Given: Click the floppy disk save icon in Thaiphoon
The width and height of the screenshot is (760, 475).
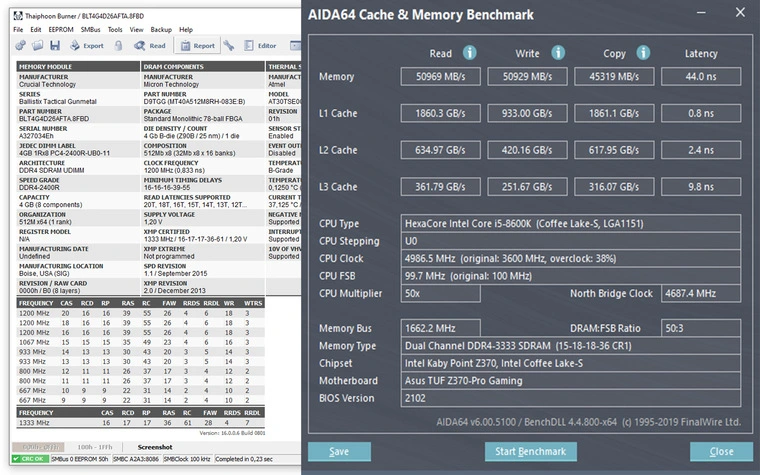Looking at the screenshot, I should tap(55, 46).
